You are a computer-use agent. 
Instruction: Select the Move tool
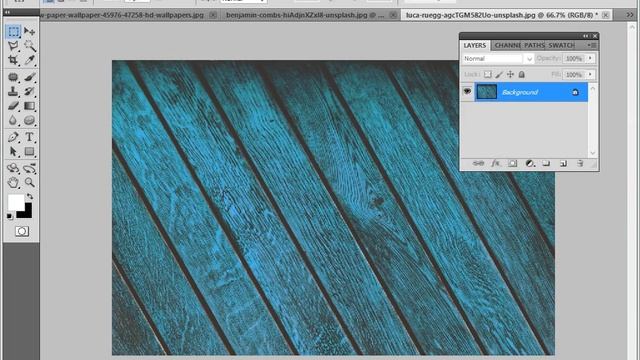click(29, 31)
